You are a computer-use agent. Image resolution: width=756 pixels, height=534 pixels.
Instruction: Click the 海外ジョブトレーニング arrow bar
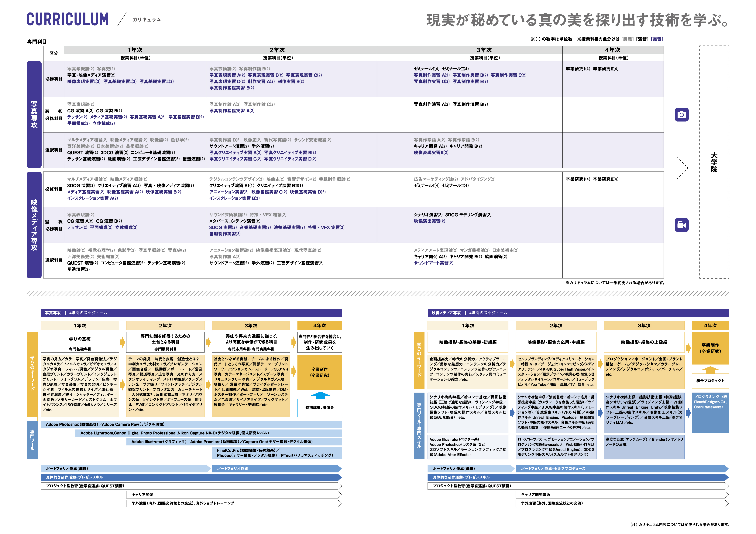click(x=234, y=503)
